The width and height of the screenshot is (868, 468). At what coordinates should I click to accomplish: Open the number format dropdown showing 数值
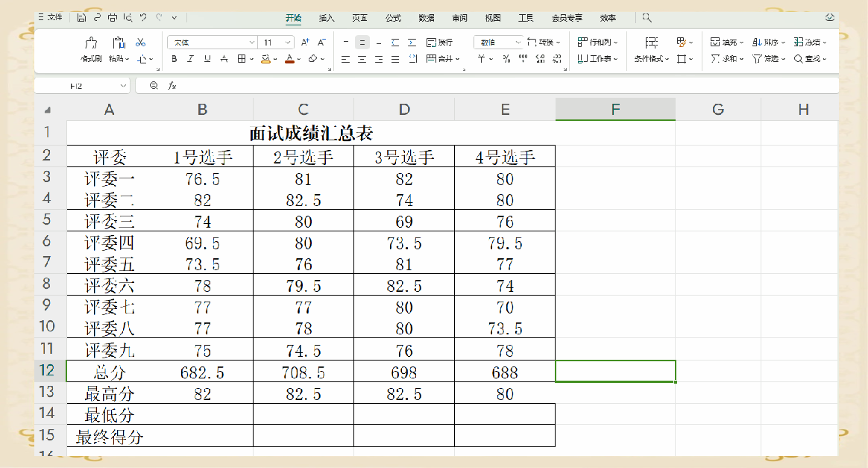click(498, 42)
